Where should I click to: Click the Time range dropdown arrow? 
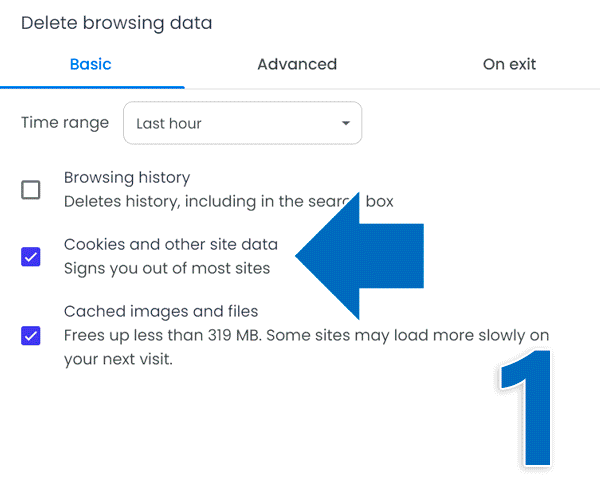[346, 123]
